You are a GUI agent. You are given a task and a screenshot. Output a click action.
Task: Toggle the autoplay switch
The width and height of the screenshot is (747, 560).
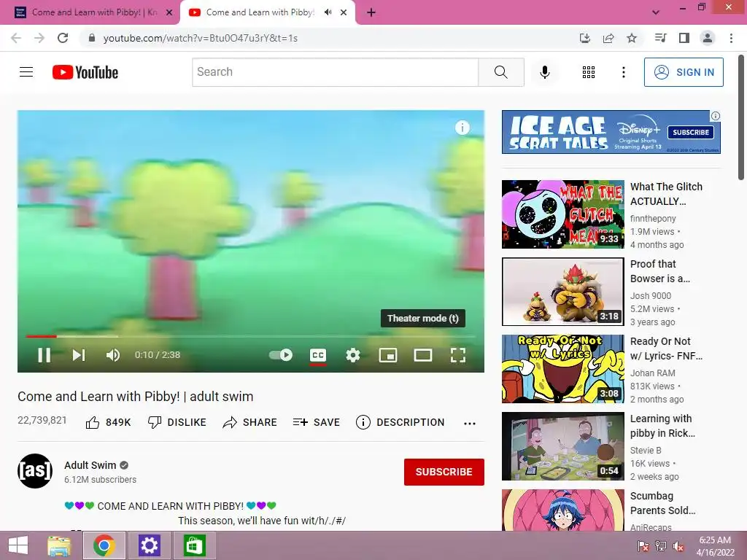coord(281,355)
